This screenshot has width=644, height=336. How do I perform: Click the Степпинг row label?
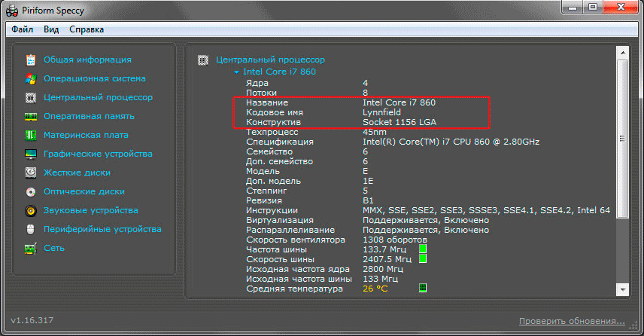pyautogui.click(x=266, y=191)
